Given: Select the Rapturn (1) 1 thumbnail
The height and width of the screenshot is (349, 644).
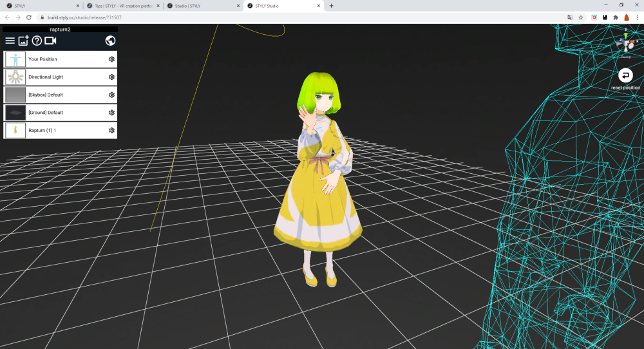Looking at the screenshot, I should tap(15, 130).
